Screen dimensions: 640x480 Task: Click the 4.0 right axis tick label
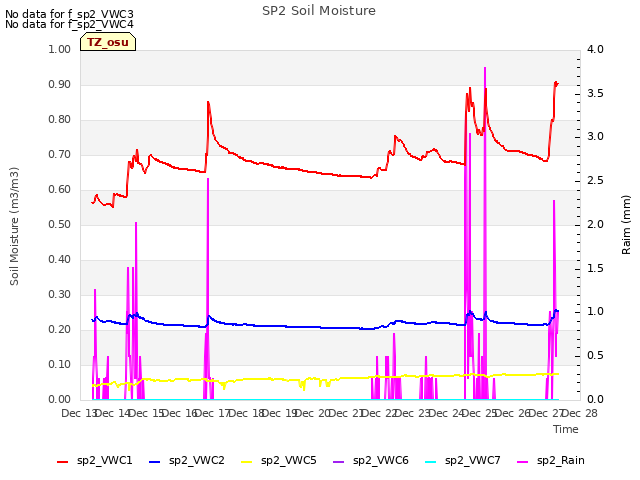coord(595,49)
